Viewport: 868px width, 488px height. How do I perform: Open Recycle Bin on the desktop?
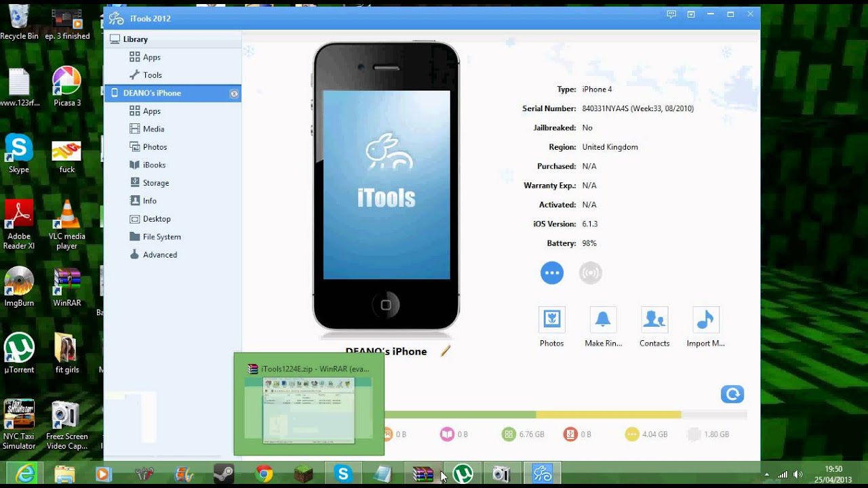19,22
